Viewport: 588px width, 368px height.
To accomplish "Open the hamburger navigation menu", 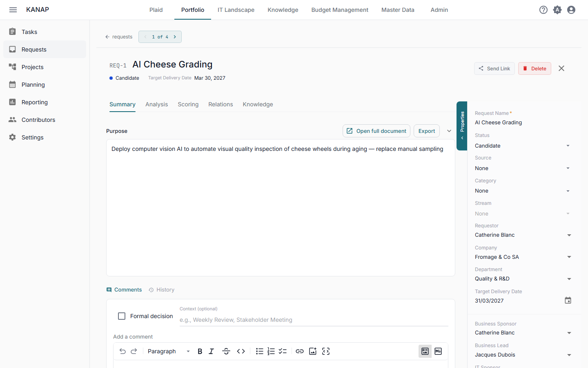I will [13, 10].
